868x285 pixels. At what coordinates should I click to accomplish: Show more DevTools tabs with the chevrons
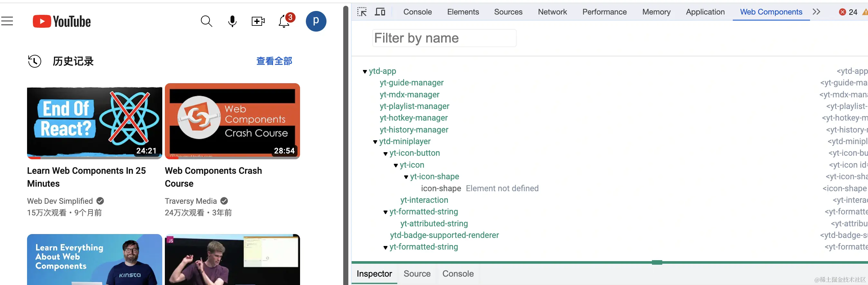tap(816, 12)
